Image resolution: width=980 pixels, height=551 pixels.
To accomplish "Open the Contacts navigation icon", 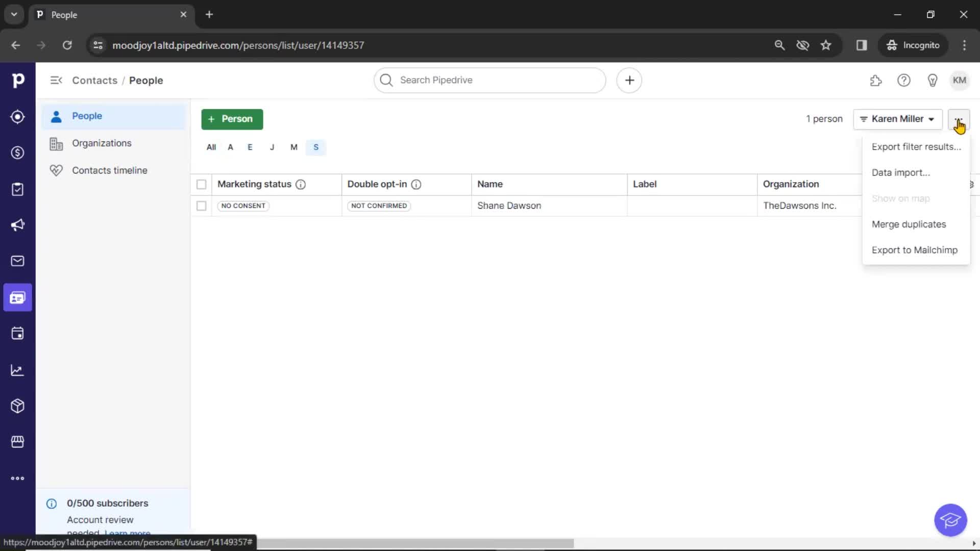I will point(18,297).
